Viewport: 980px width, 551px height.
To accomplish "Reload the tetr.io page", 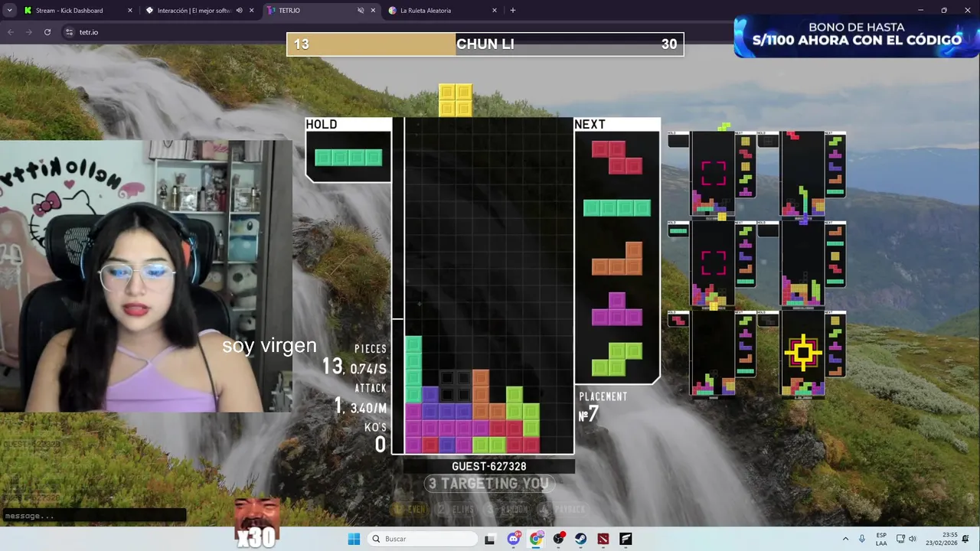I will [47, 32].
